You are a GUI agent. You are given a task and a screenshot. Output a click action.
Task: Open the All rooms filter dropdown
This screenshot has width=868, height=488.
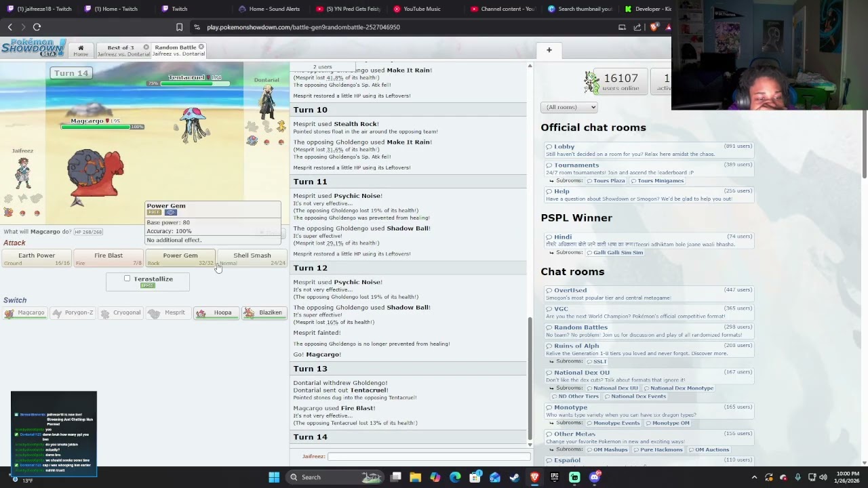tap(569, 107)
